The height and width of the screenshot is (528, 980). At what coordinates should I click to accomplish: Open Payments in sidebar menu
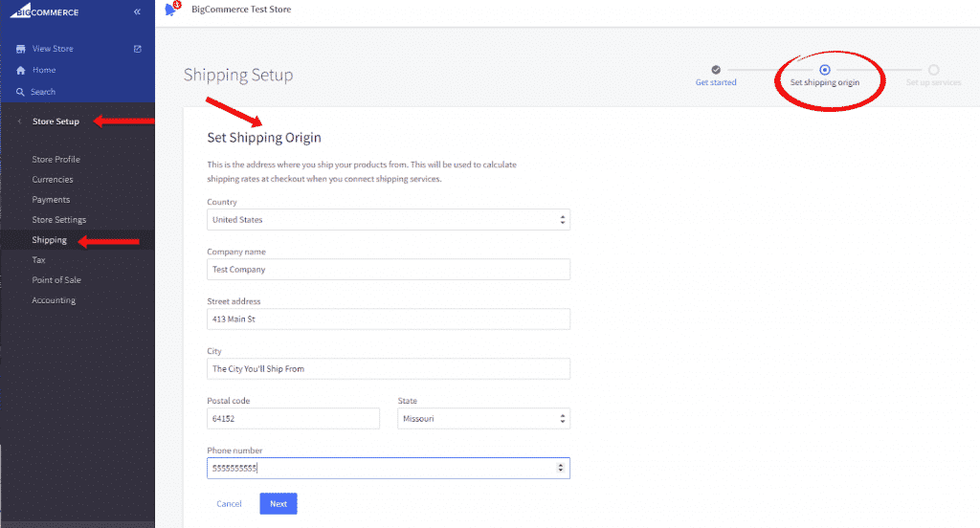pyautogui.click(x=51, y=199)
